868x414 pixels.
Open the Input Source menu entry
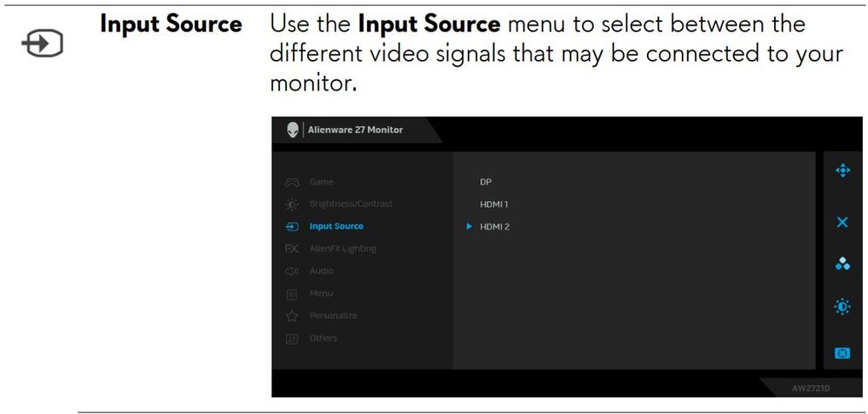(336, 226)
